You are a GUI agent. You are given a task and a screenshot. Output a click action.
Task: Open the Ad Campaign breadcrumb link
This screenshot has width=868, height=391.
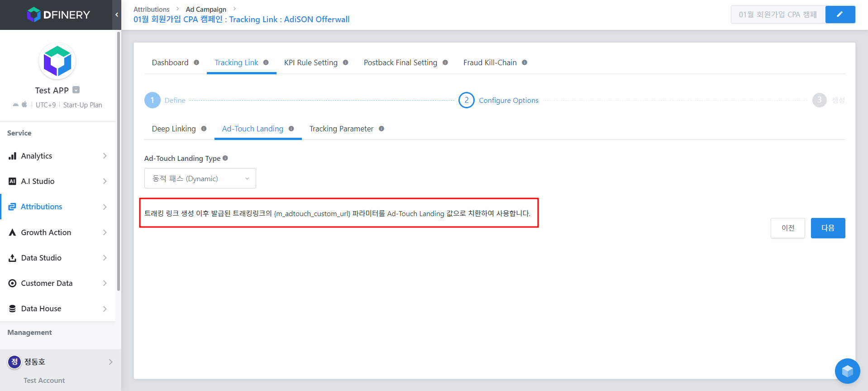tap(206, 9)
